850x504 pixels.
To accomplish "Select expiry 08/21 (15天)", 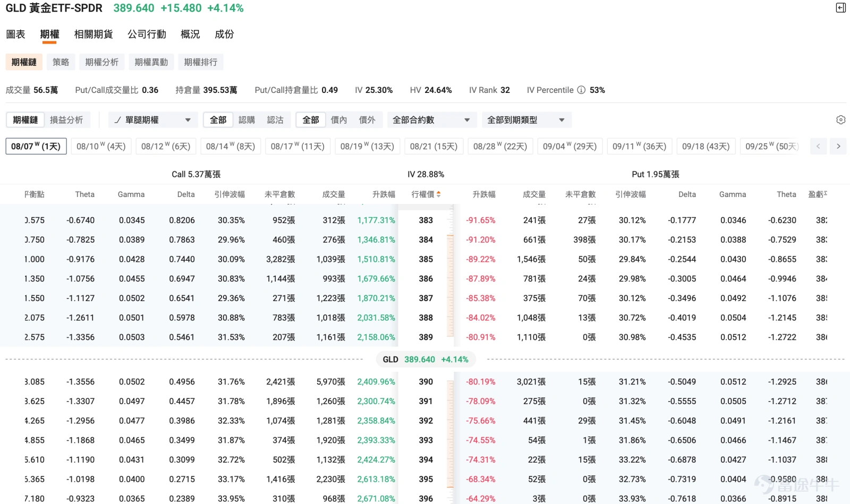I will [433, 146].
